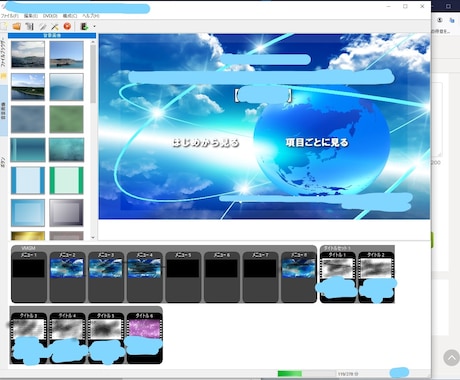Select タイトル 1 video clip in timeline
Image resolution: width=460 pixels, height=380 pixels.
coord(338,277)
